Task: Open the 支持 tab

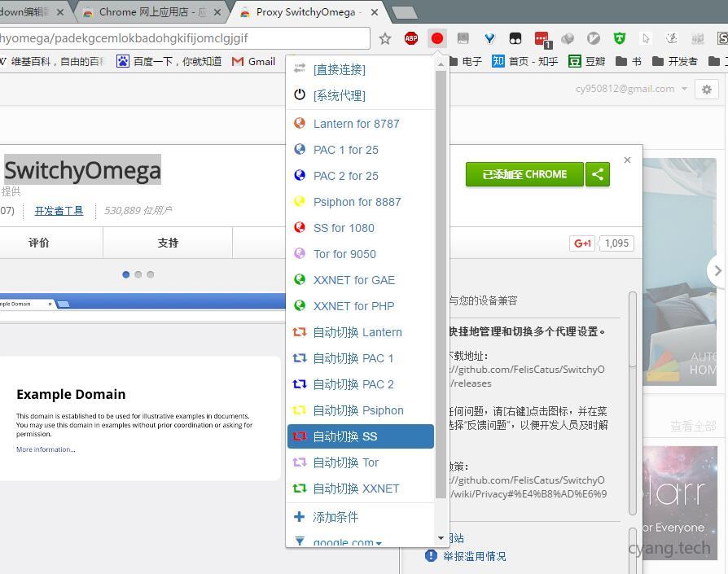Action: click(168, 243)
